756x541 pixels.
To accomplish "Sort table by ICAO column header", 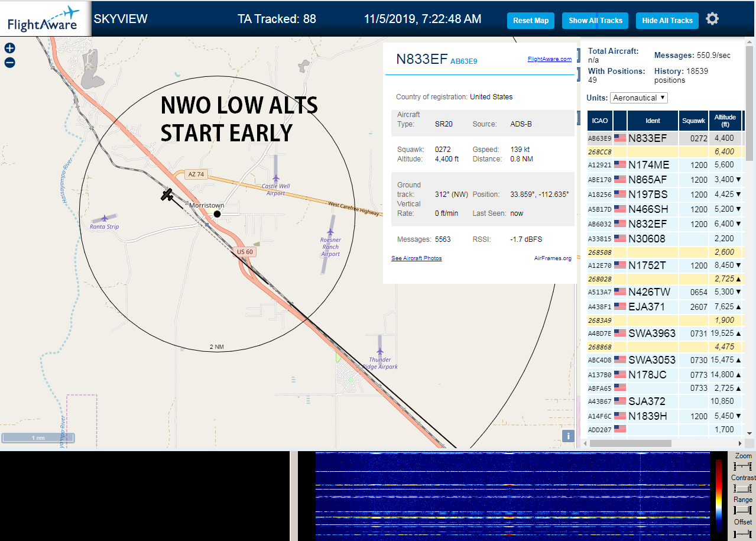I will click(x=600, y=121).
